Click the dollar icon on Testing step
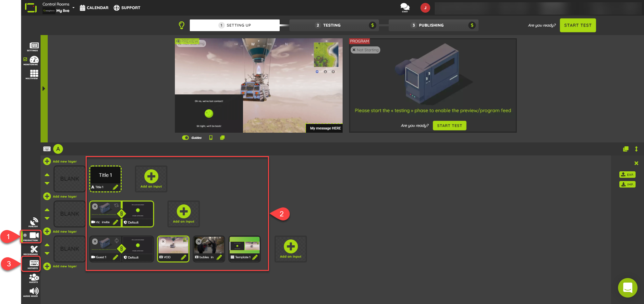The height and width of the screenshot is (304, 644). (372, 25)
